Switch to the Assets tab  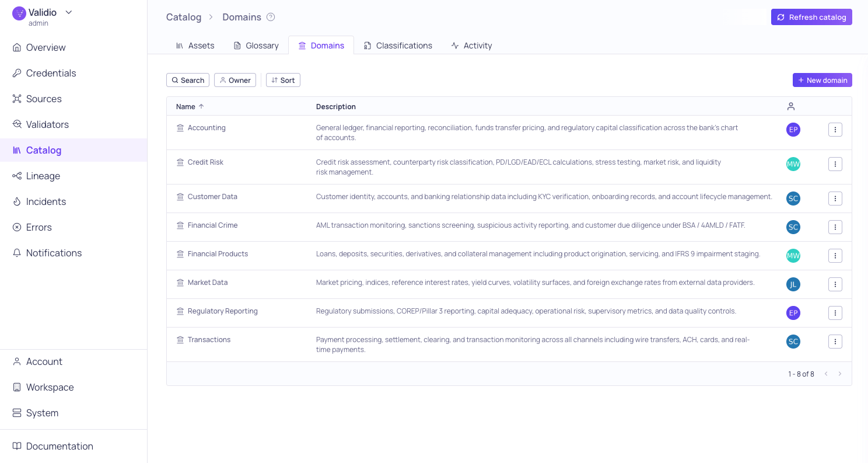click(x=195, y=46)
